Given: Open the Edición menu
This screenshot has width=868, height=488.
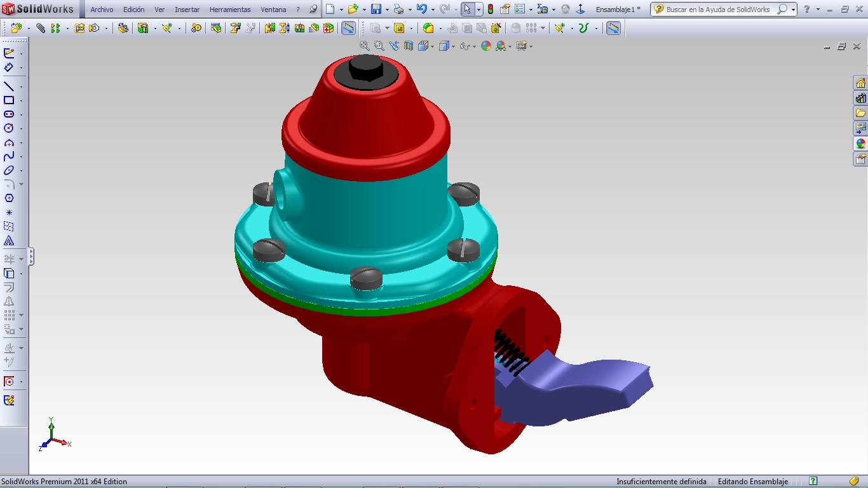Looking at the screenshot, I should [x=134, y=10].
